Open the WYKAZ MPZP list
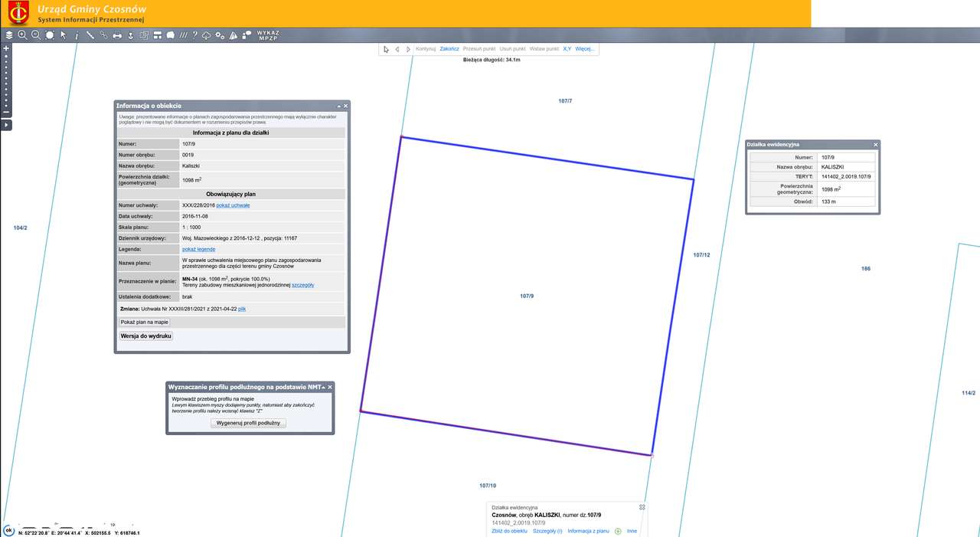 [268, 35]
